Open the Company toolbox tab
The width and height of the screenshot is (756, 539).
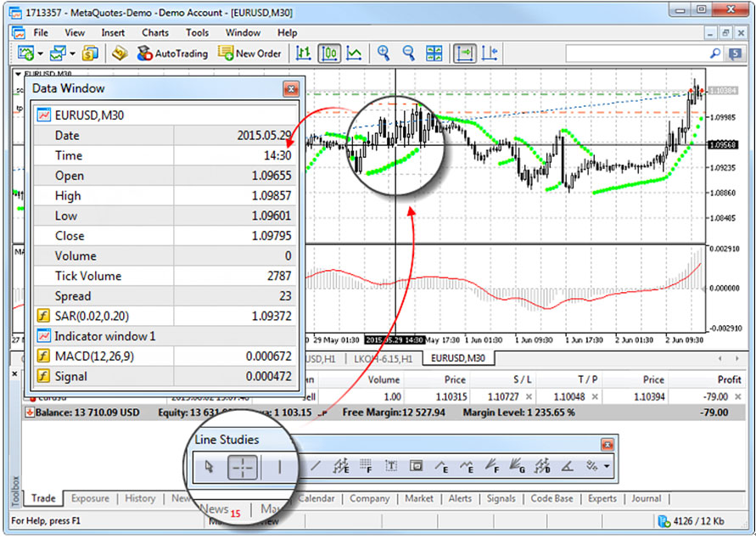pyautogui.click(x=370, y=498)
